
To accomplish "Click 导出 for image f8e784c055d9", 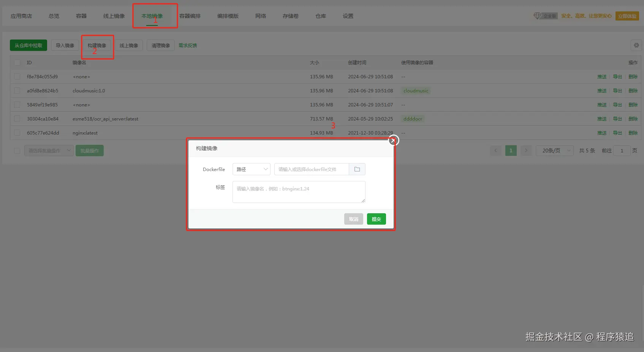I will 617,77.
